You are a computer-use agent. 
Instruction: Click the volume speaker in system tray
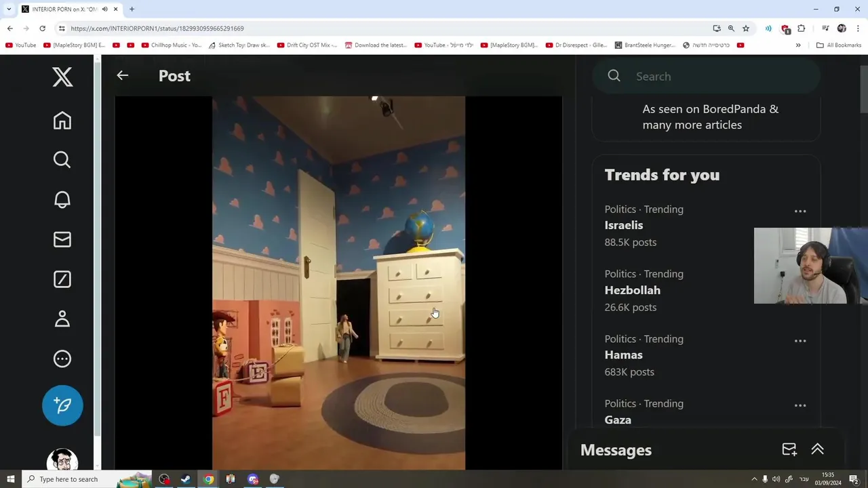(x=776, y=479)
